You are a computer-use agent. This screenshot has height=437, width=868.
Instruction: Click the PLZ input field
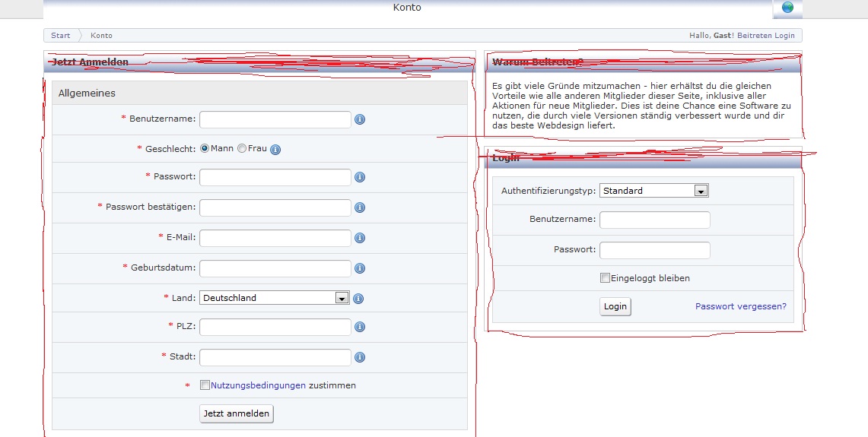coord(275,327)
